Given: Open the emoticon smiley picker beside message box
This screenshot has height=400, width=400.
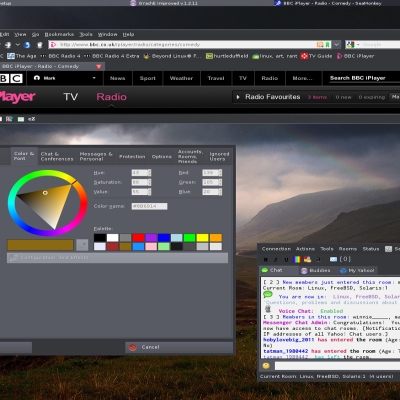Looking at the screenshot, I should [x=266, y=366].
